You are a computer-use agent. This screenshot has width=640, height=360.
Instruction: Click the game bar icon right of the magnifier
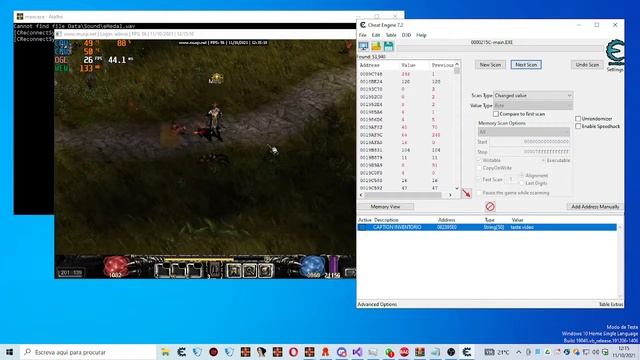[265, 270]
